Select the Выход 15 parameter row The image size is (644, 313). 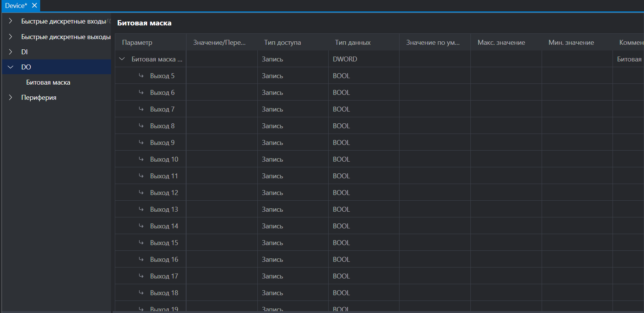[379, 242]
